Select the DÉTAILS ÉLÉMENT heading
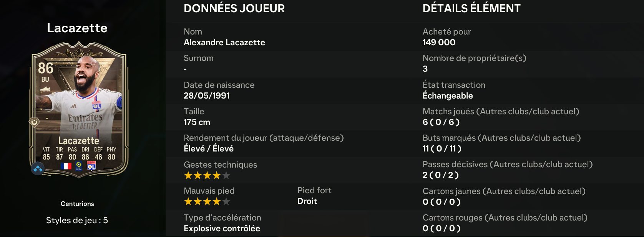This screenshot has width=644, height=237. (x=471, y=8)
